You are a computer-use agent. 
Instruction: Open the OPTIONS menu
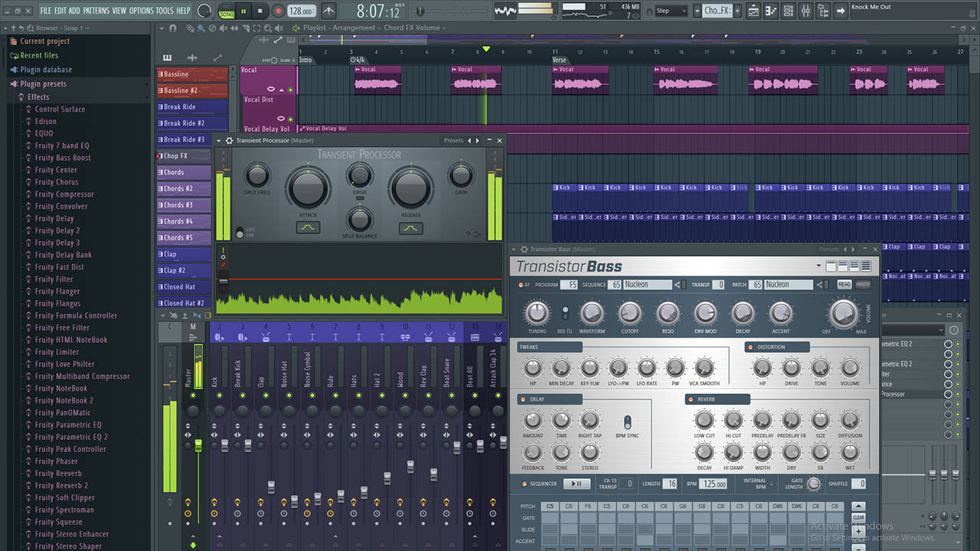point(142,11)
